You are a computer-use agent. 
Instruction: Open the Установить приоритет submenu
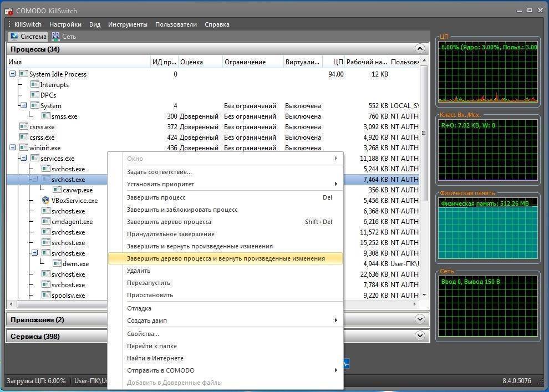[x=160, y=184]
